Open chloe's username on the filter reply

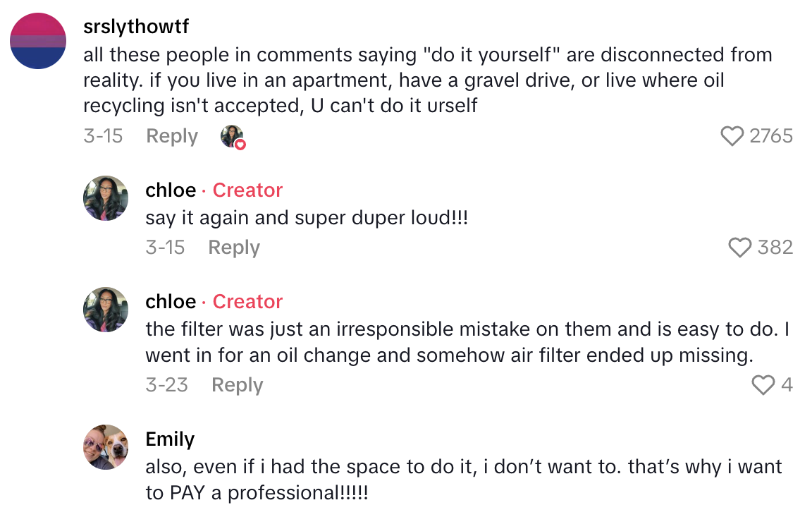point(171,302)
